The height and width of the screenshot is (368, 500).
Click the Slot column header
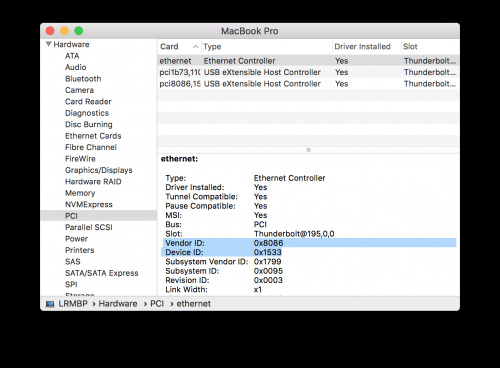point(410,47)
